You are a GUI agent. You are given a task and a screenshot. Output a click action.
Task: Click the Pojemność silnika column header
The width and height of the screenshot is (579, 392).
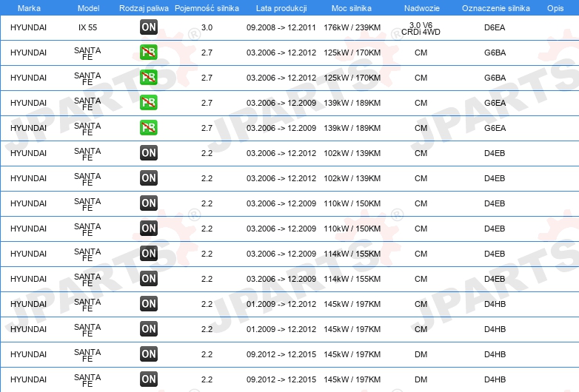click(207, 8)
